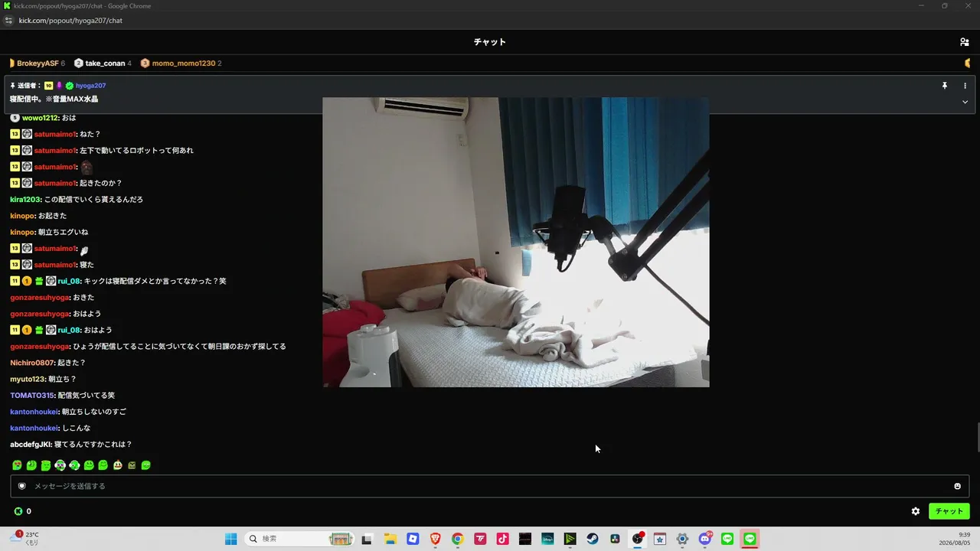Open kira1203 username
Viewport: 980px width, 551px height.
pyautogui.click(x=25, y=200)
